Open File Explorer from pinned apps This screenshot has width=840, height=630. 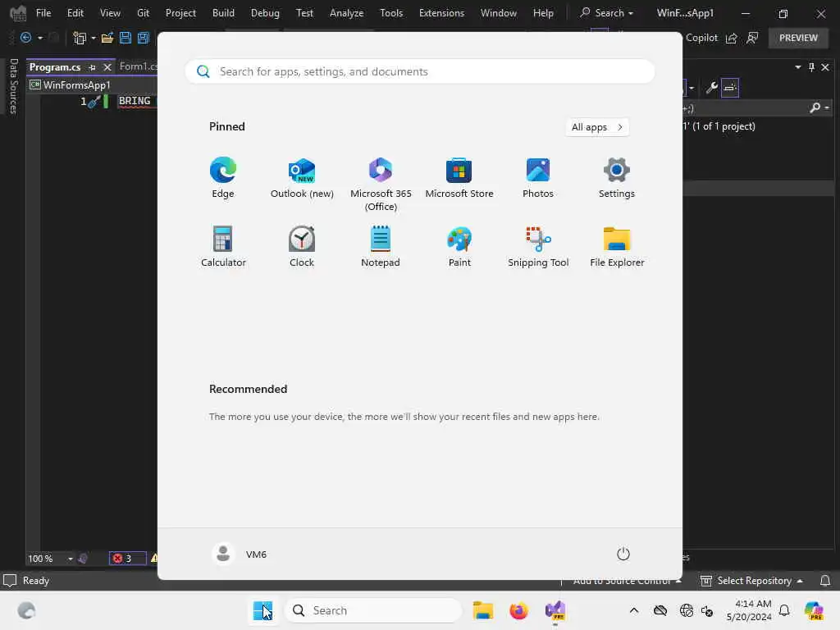[x=617, y=246]
